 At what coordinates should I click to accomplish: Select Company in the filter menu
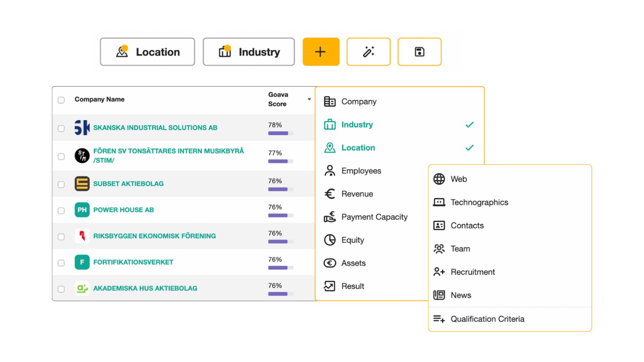[x=399, y=102]
